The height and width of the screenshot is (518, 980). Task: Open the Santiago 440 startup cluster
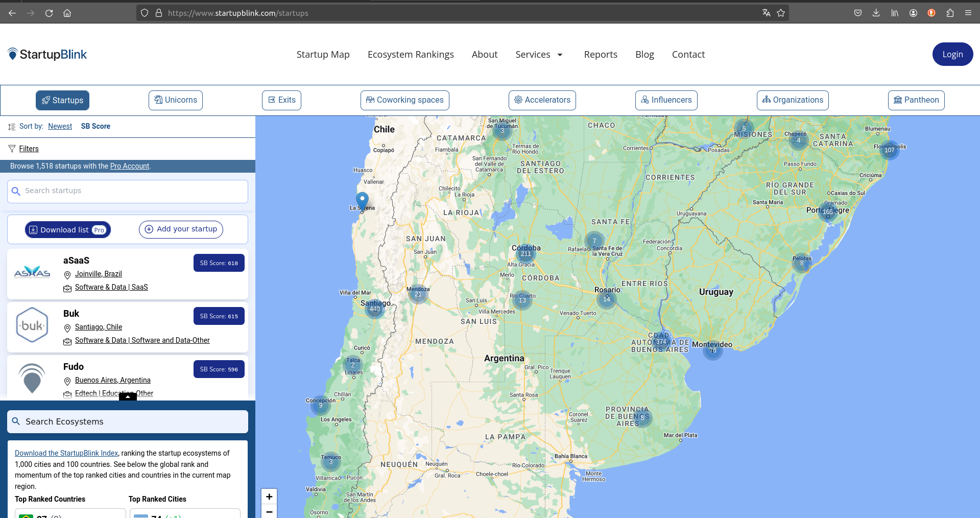tap(375, 309)
